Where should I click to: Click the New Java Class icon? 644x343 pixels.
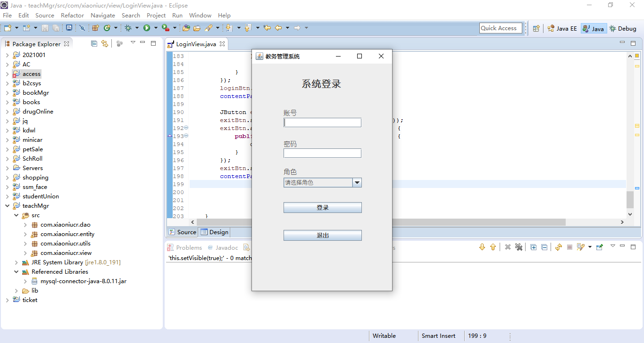click(107, 28)
